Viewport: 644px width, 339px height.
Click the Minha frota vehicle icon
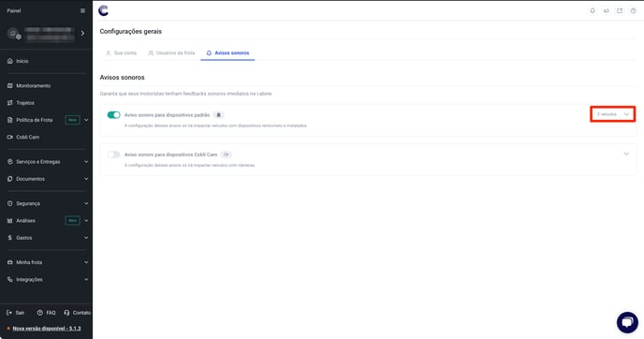[10, 262]
